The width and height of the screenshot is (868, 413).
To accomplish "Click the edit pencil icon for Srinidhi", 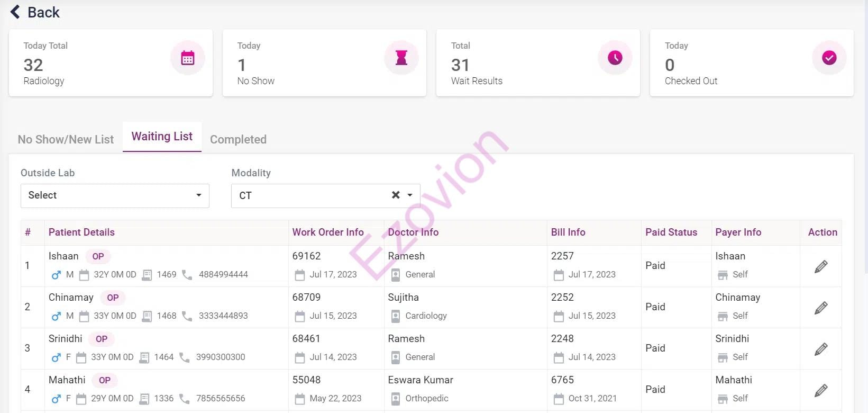I will click(821, 349).
